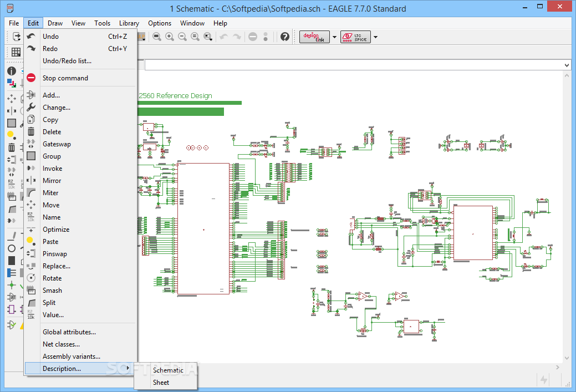Image resolution: width=576 pixels, height=392 pixels.
Task: Select the Gateswap tool in the left toolbar
Action: (x=12, y=171)
